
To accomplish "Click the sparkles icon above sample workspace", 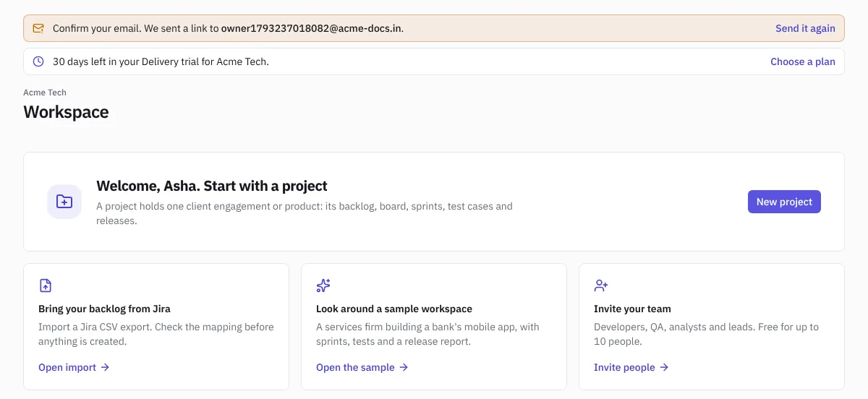I will pyautogui.click(x=323, y=286).
